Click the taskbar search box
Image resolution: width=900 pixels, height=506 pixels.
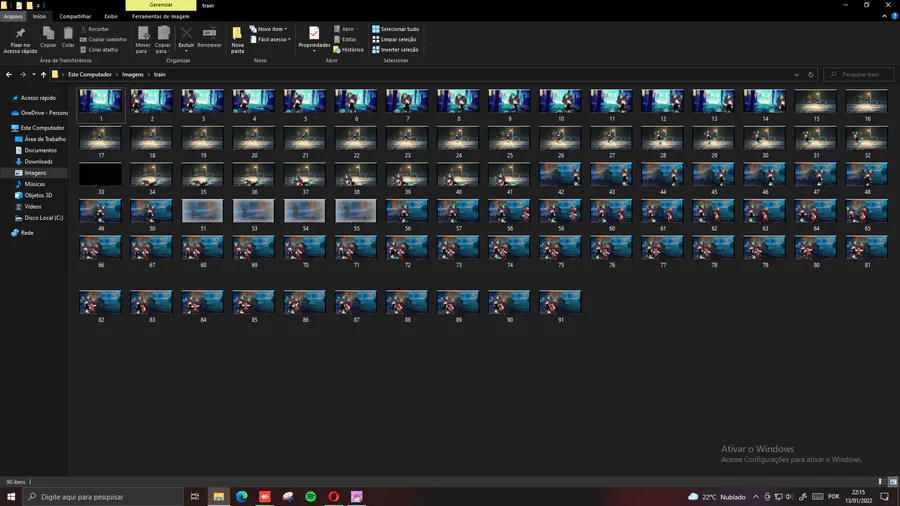[103, 496]
